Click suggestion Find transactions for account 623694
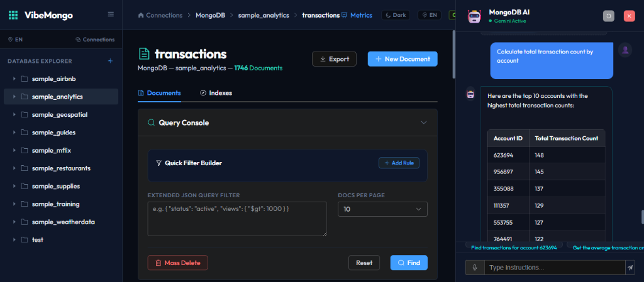Screen dimensions: 644x282 point(514,247)
